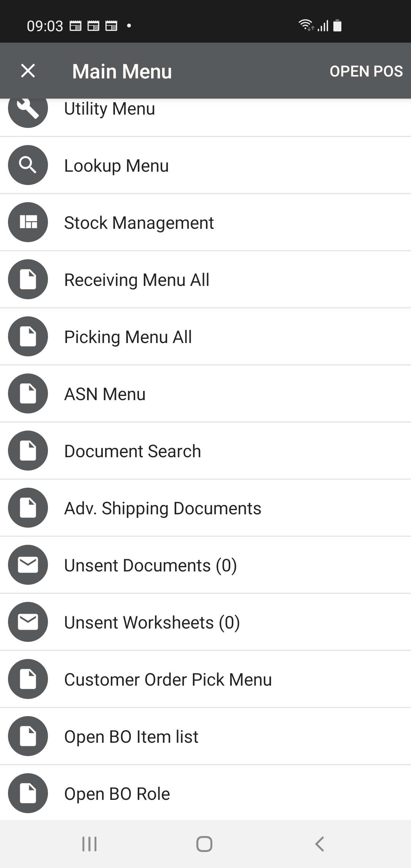Tap the grid icon for Stock Management
Viewport: 411px width, 868px height.
tap(28, 222)
